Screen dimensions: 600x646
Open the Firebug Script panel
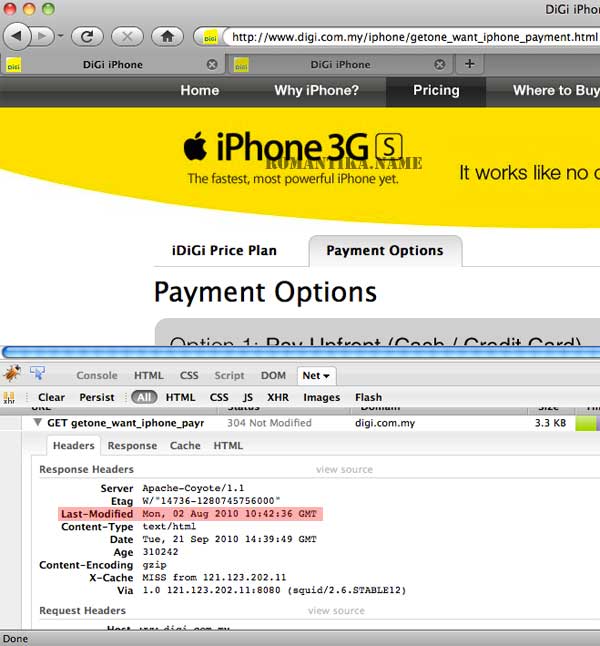tap(229, 375)
